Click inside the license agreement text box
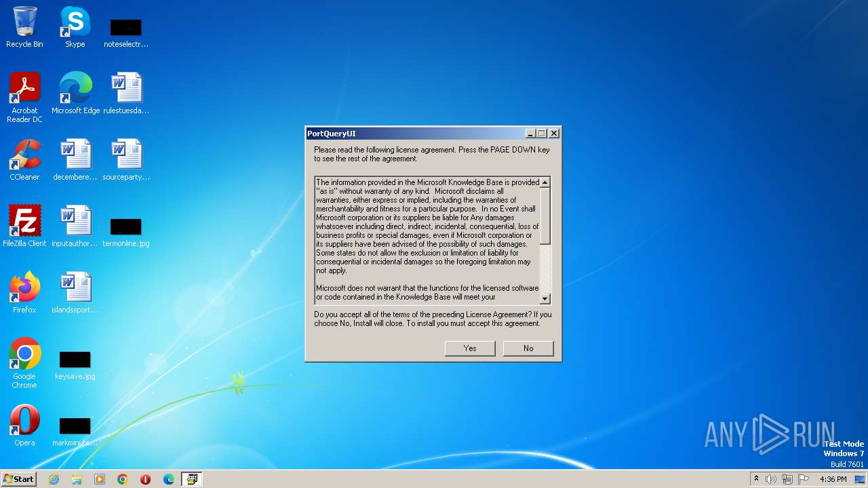The width and height of the screenshot is (868, 488). [x=427, y=241]
